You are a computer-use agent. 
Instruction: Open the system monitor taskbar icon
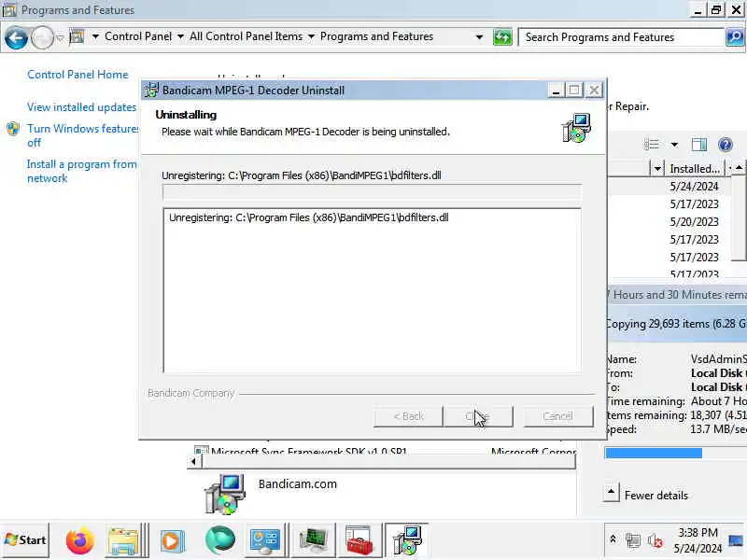pos(314,540)
